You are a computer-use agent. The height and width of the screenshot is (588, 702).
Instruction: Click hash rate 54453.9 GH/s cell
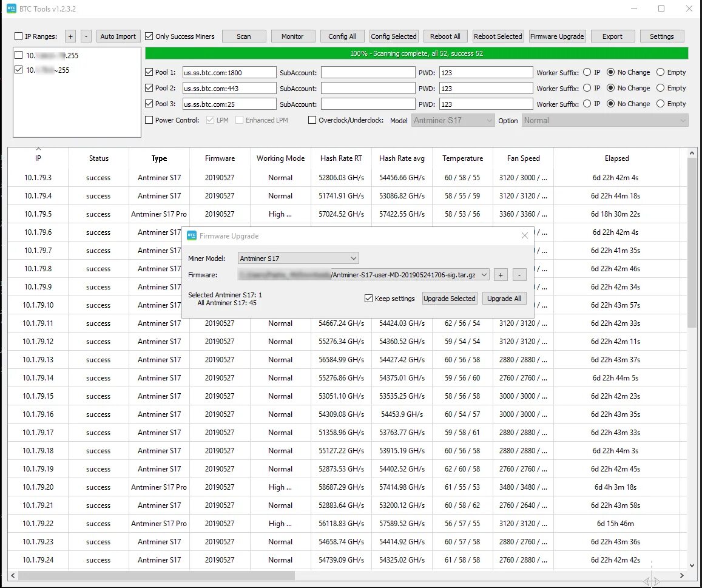(402, 414)
